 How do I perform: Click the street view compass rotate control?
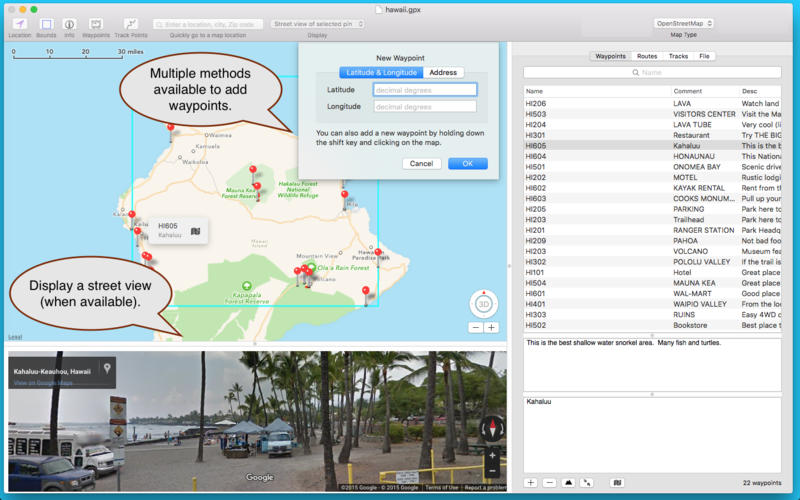[x=491, y=429]
